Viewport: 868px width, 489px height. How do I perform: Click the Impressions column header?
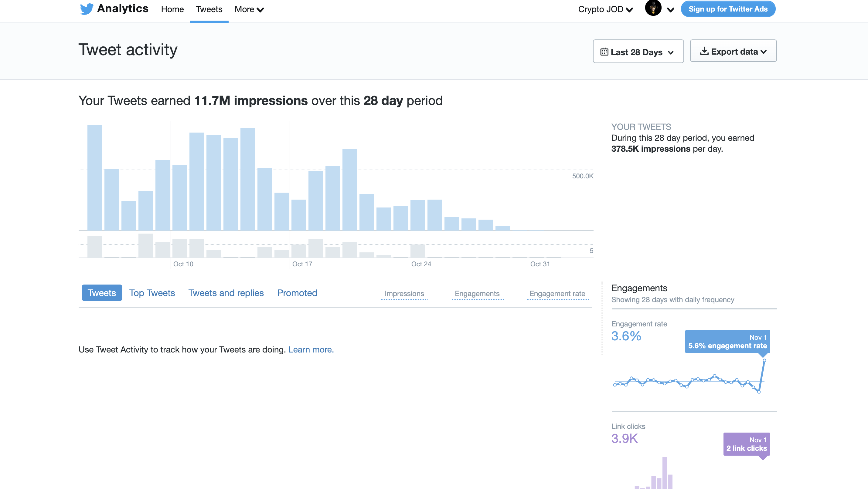tap(404, 294)
